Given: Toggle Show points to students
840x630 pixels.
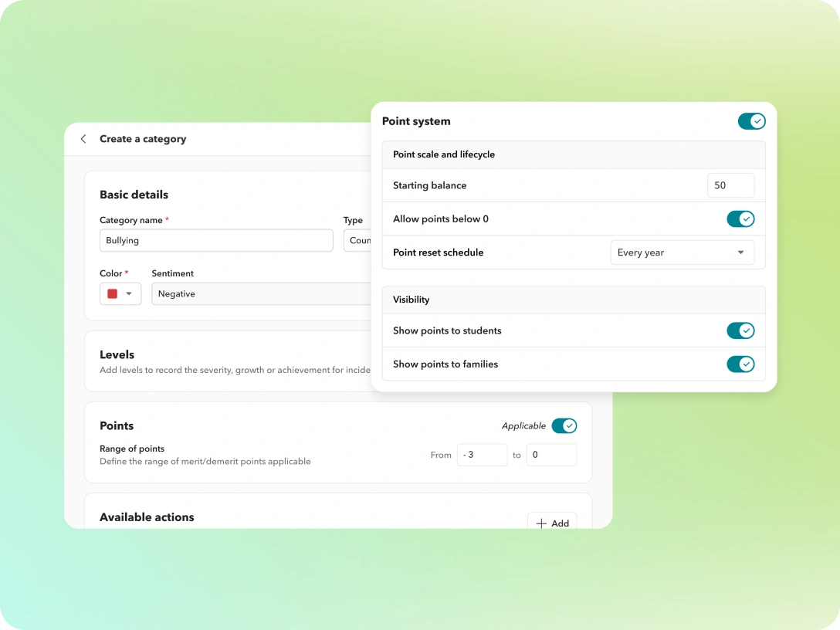Looking at the screenshot, I should click(740, 330).
